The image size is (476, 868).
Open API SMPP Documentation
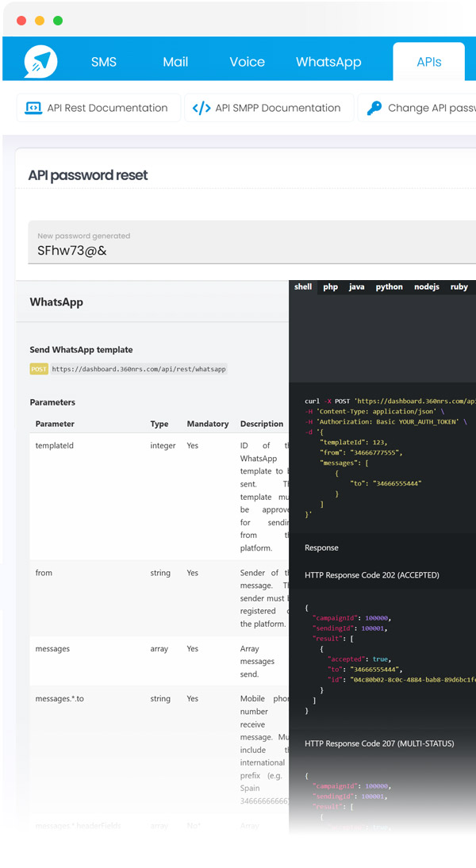tap(269, 108)
